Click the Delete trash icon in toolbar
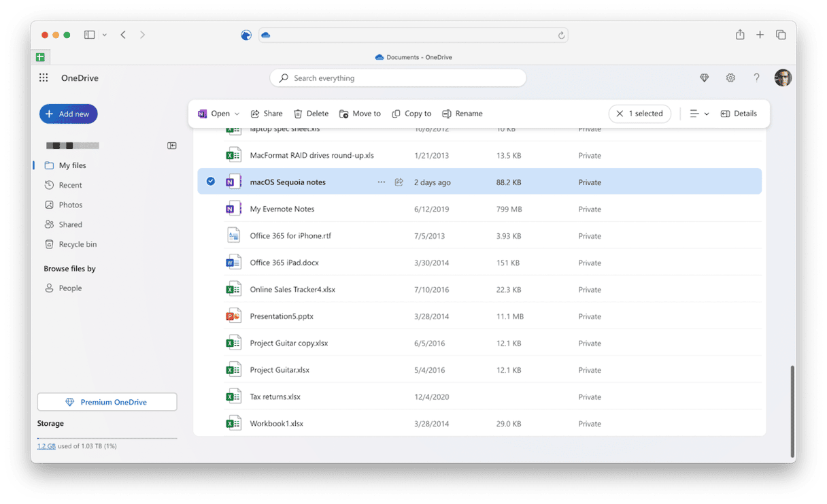Screen dimensions: 827x504 coord(311,114)
